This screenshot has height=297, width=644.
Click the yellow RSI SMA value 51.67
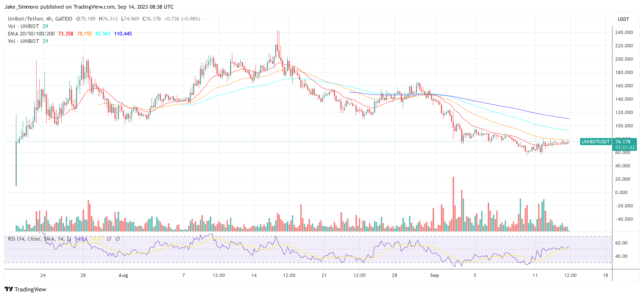tap(97, 239)
